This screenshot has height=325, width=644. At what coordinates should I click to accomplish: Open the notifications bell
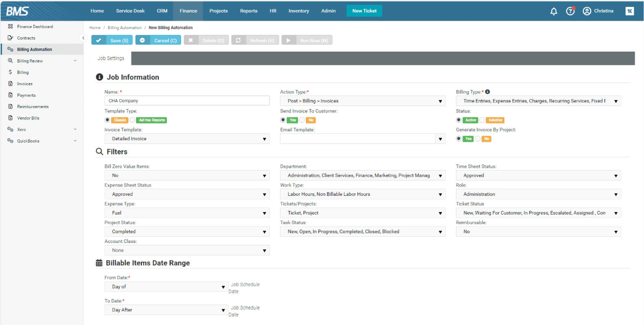click(553, 11)
